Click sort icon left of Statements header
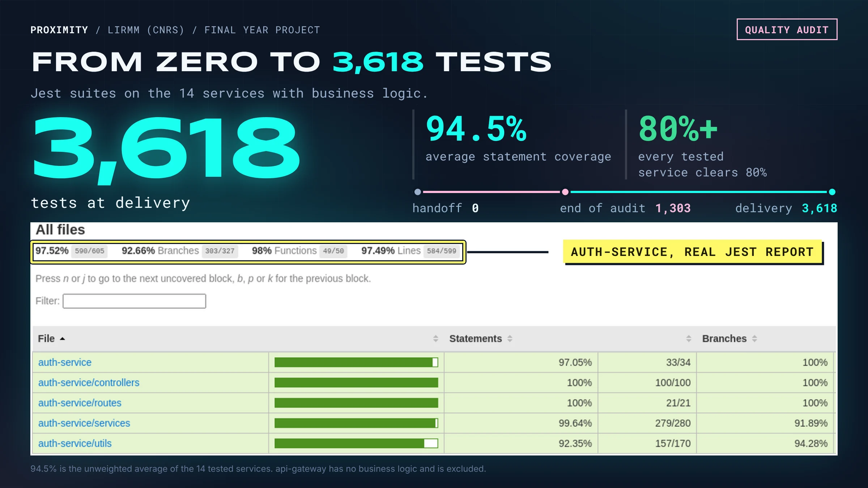Viewport: 868px width, 488px height. (435, 339)
